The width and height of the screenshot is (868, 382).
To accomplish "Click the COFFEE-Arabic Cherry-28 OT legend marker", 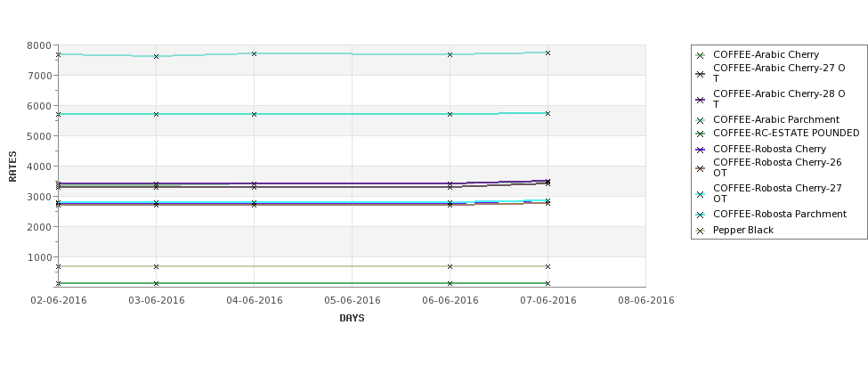I will (x=701, y=101).
